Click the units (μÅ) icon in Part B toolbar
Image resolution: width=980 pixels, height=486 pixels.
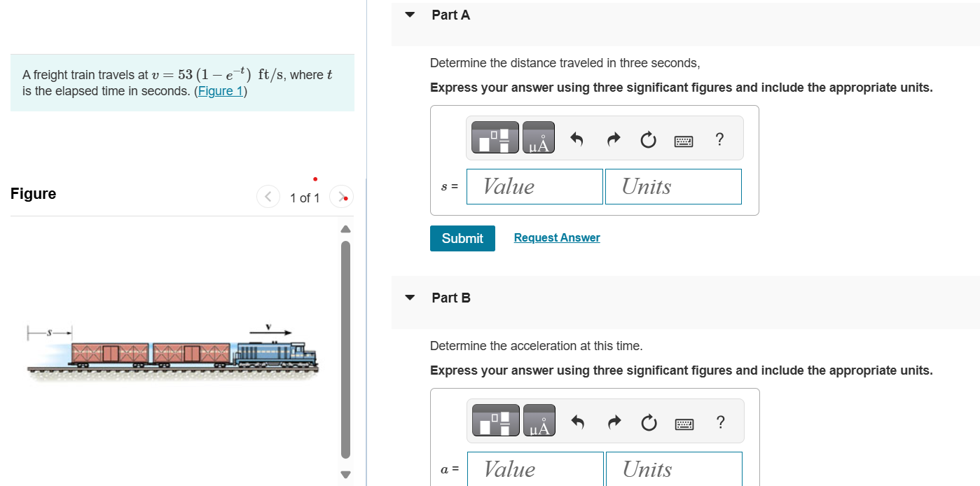click(x=539, y=420)
